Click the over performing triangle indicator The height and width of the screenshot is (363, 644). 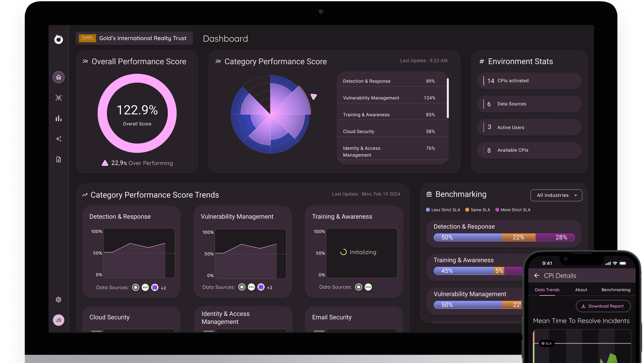pyautogui.click(x=105, y=163)
